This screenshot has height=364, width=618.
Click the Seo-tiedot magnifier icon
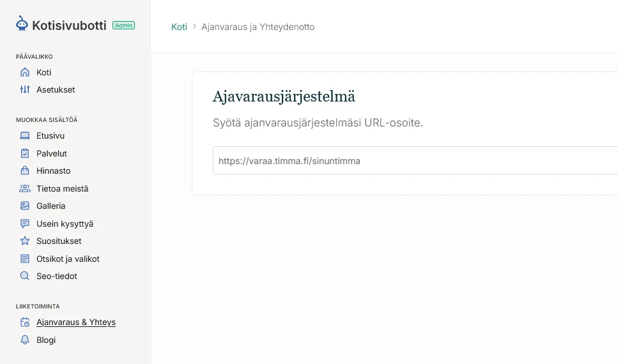pos(25,276)
